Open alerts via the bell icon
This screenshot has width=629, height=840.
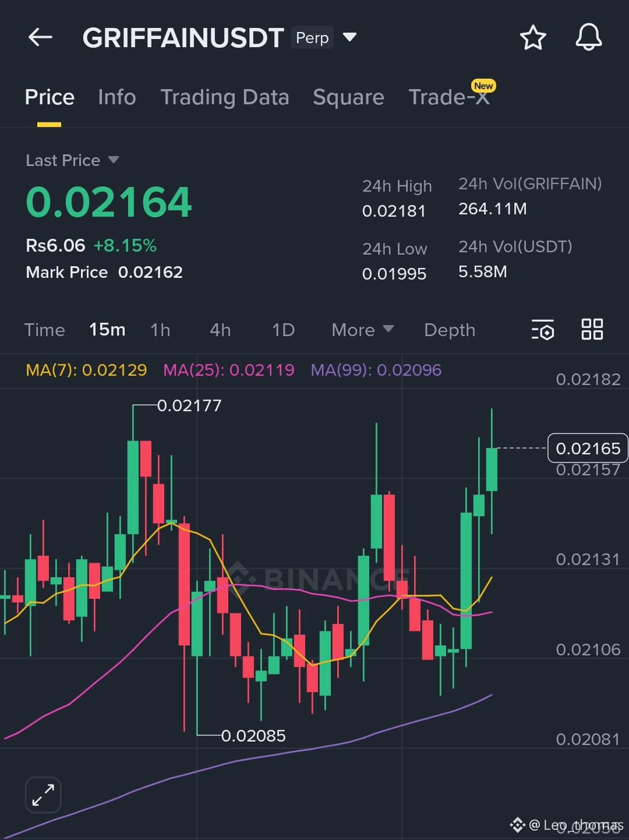588,37
